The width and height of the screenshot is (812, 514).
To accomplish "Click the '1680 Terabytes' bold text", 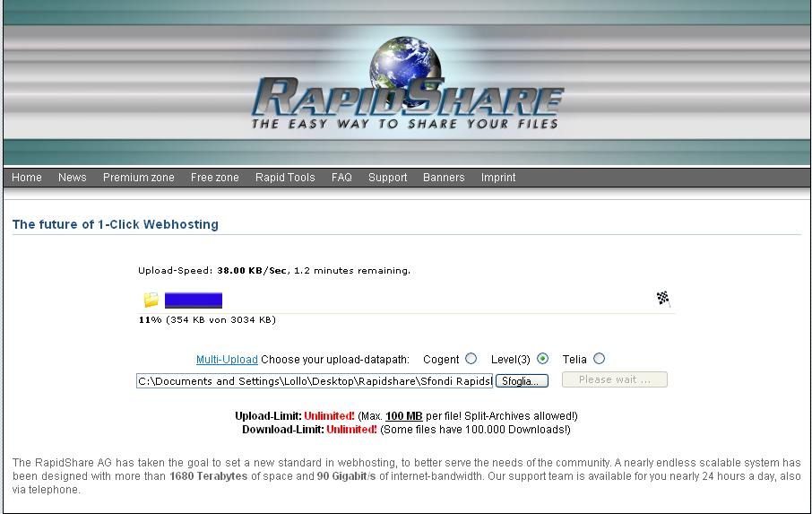I will [x=208, y=476].
